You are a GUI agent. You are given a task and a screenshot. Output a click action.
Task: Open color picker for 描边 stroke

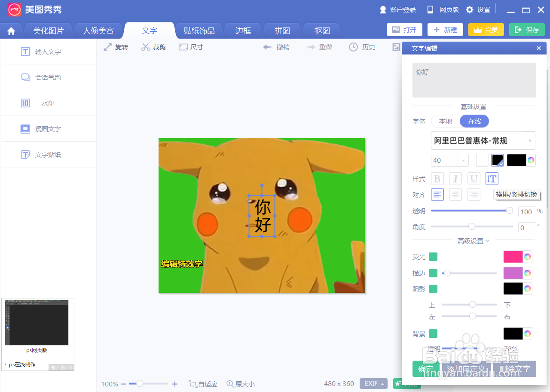527,273
